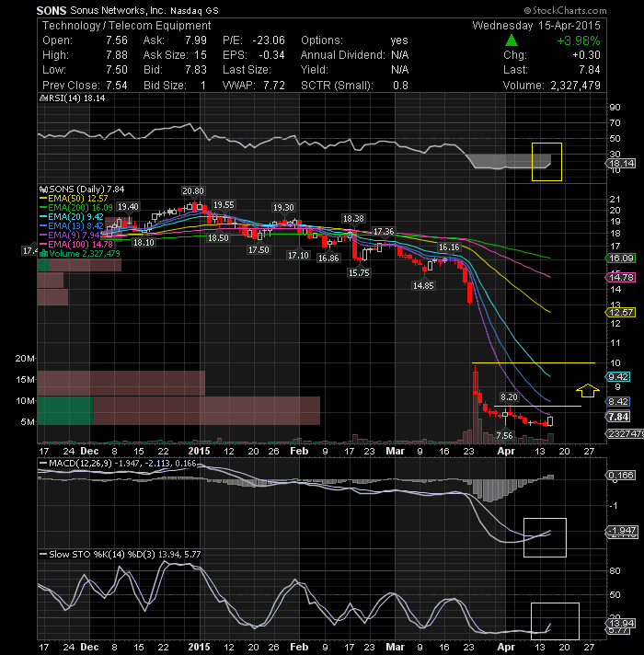Image resolution: width=644 pixels, height=655 pixels.
Task: Click the 8.20 price label near April
Action: (x=509, y=396)
